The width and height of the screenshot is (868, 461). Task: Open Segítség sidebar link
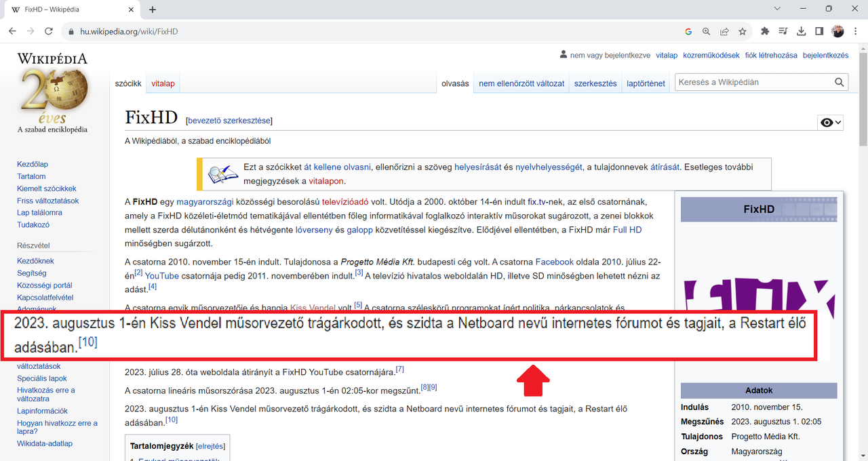coord(31,273)
